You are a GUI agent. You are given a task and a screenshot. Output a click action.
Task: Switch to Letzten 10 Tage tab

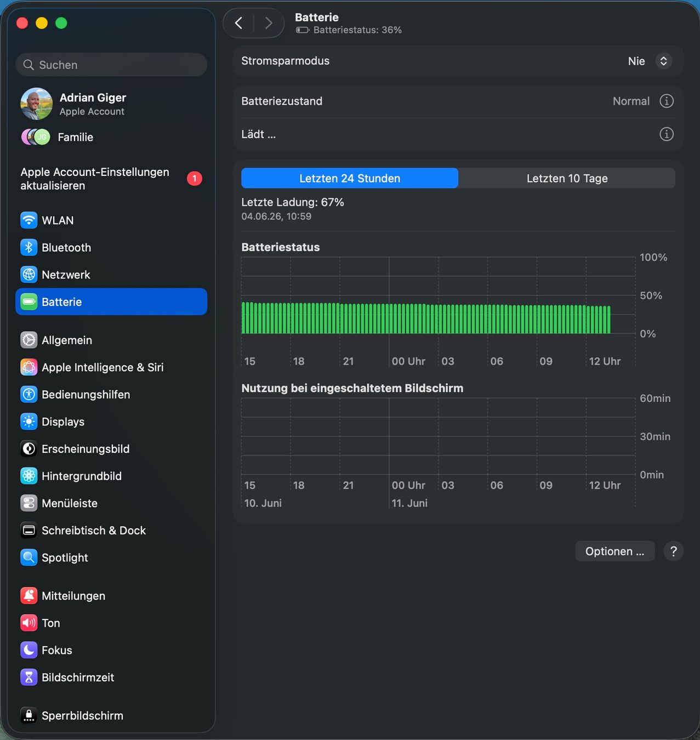(x=567, y=178)
